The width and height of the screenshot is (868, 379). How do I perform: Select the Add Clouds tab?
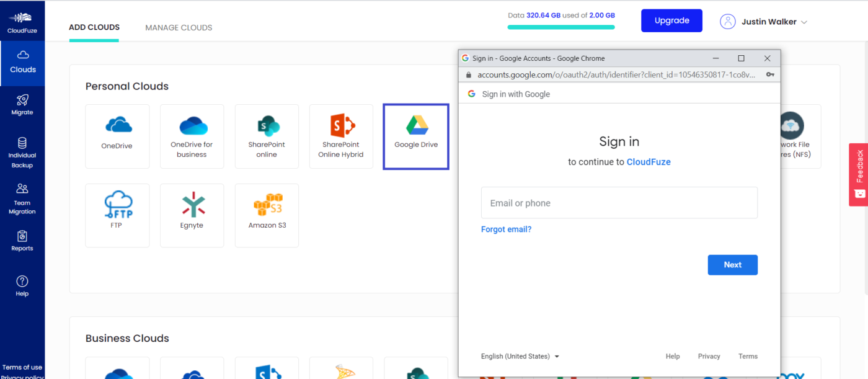tap(94, 28)
